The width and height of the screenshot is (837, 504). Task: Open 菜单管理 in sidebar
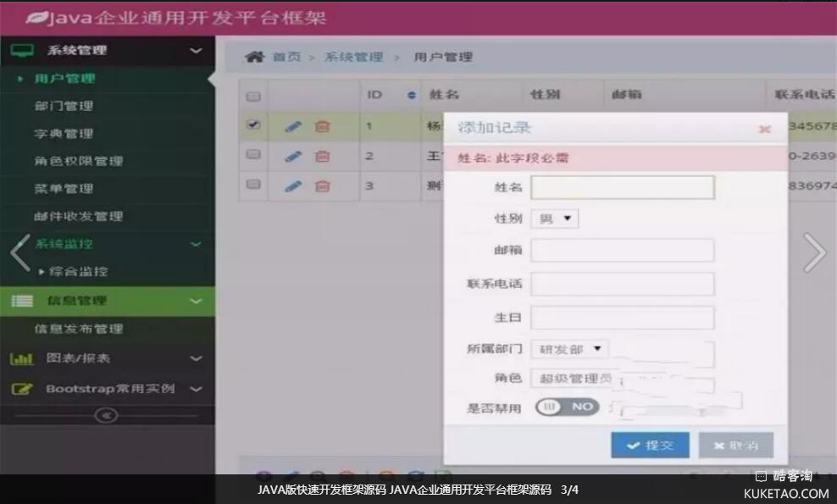pyautogui.click(x=64, y=188)
